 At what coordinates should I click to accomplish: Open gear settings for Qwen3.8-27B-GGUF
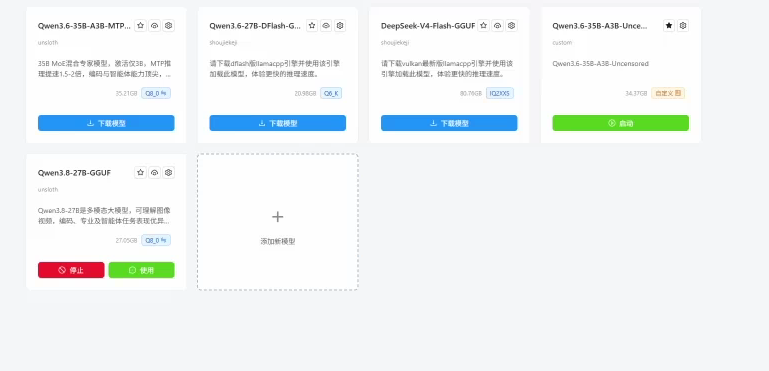(169, 173)
